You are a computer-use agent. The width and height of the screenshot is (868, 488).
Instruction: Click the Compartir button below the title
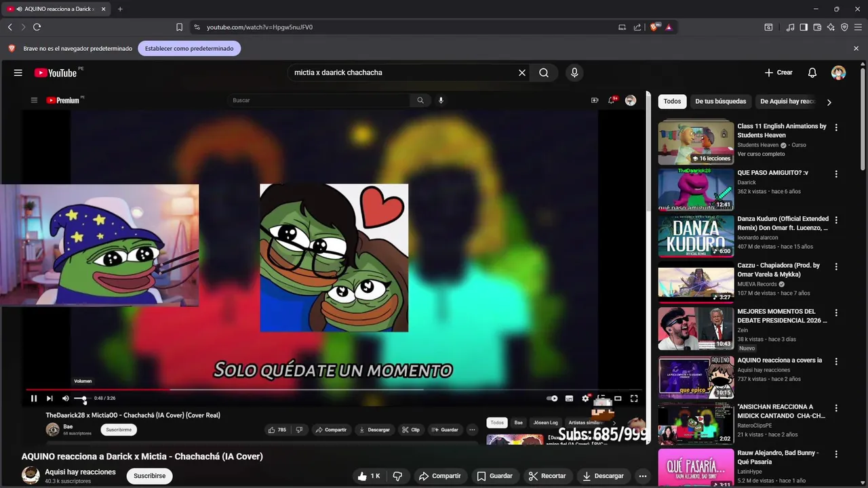(439, 476)
